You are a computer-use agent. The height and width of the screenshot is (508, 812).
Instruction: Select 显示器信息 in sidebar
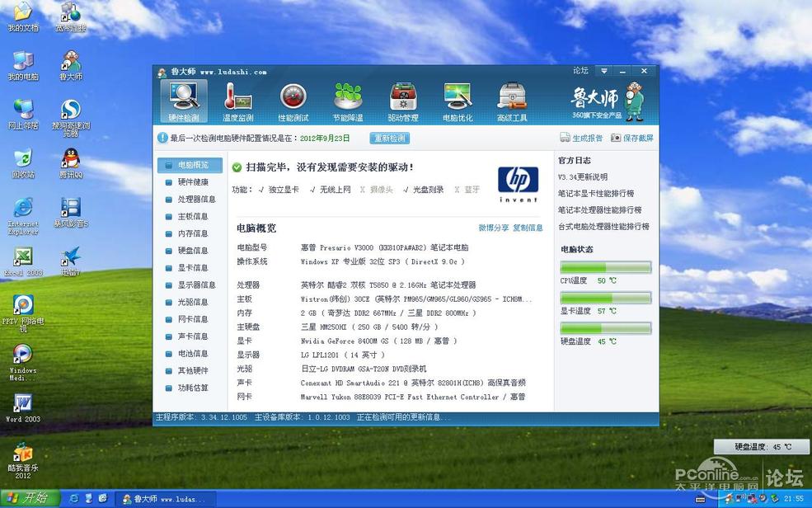click(x=190, y=285)
